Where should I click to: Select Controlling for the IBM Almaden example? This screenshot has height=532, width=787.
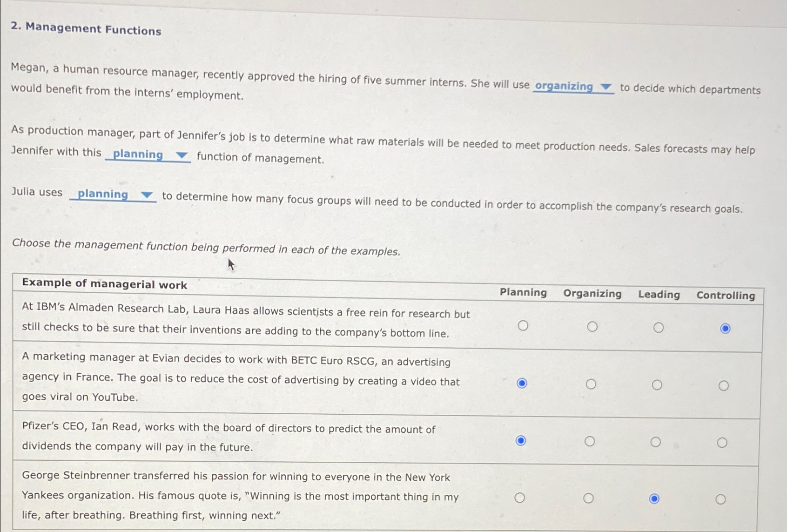(x=725, y=329)
